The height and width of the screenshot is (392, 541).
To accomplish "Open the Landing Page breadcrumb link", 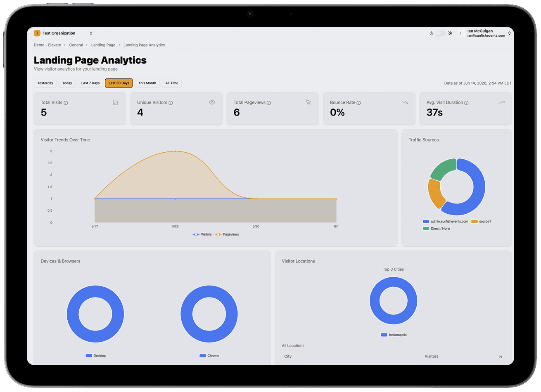I will [103, 45].
